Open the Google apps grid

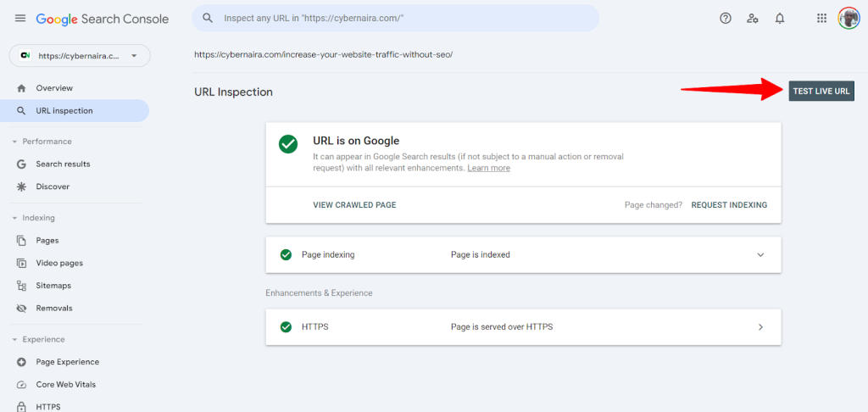(821, 19)
